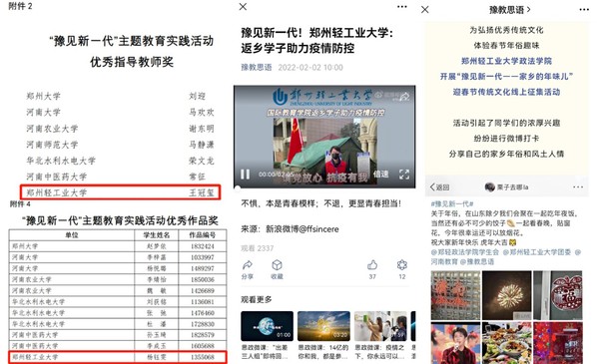Open the 豫教思语 account link under title
This screenshot has width=597, height=364.
click(257, 68)
